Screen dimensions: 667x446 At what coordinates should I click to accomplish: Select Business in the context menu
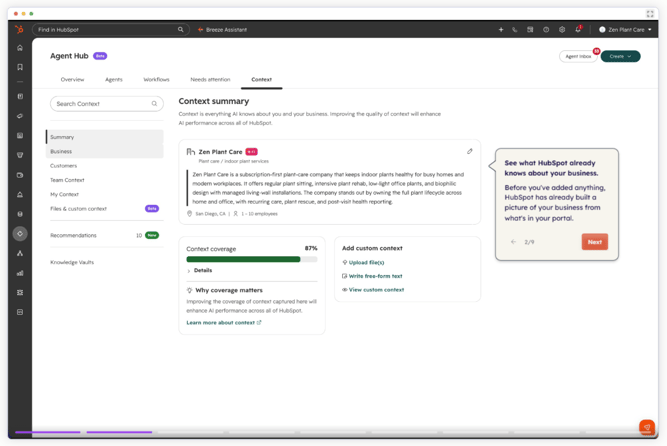[x=105, y=152]
